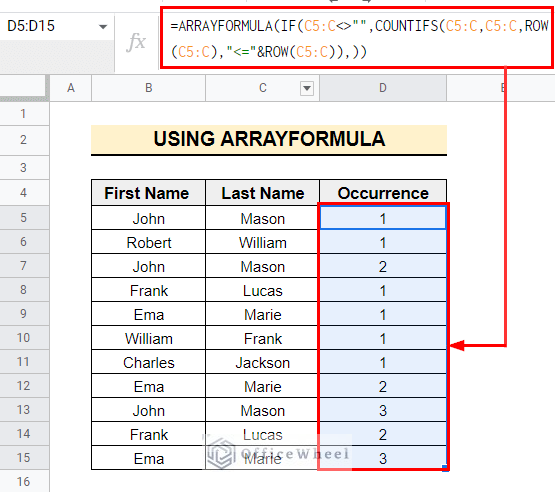Select occurrence value 2 in row 14

click(383, 435)
